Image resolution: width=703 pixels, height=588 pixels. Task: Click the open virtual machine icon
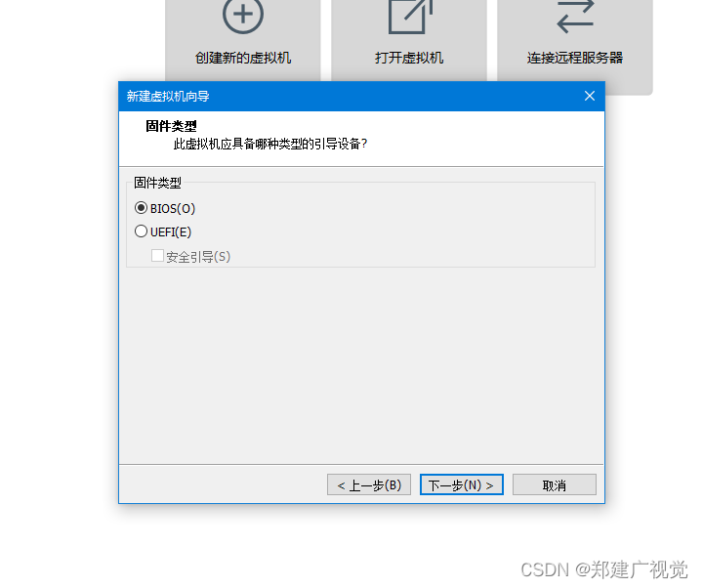pyautogui.click(x=410, y=17)
